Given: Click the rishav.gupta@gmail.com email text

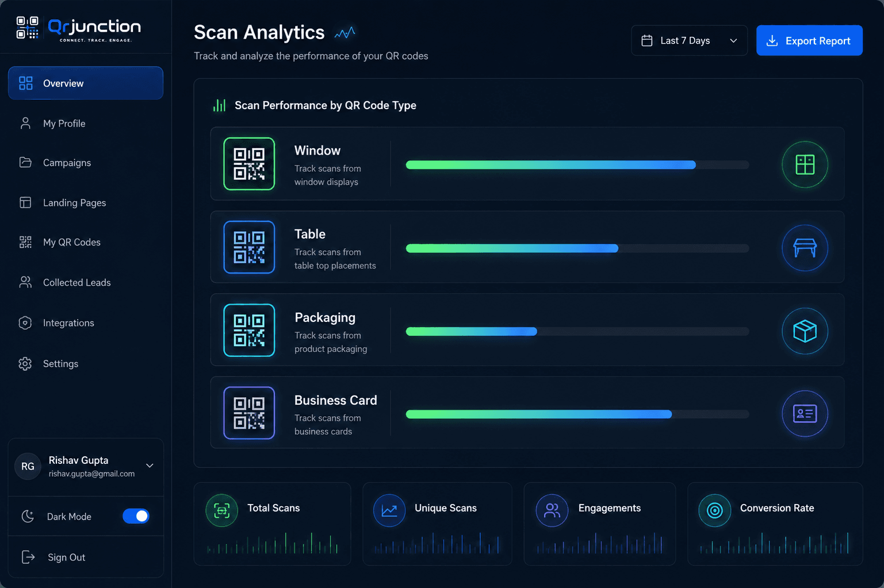Looking at the screenshot, I should tap(91, 474).
